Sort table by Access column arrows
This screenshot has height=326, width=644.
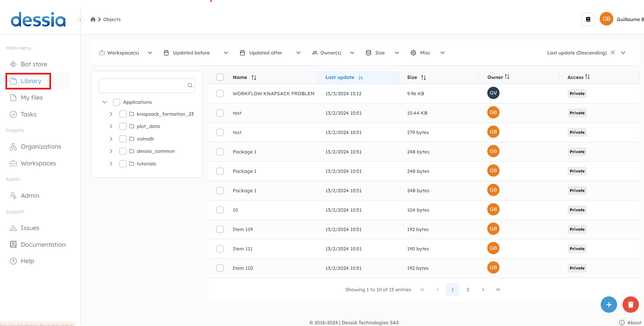[x=587, y=77]
